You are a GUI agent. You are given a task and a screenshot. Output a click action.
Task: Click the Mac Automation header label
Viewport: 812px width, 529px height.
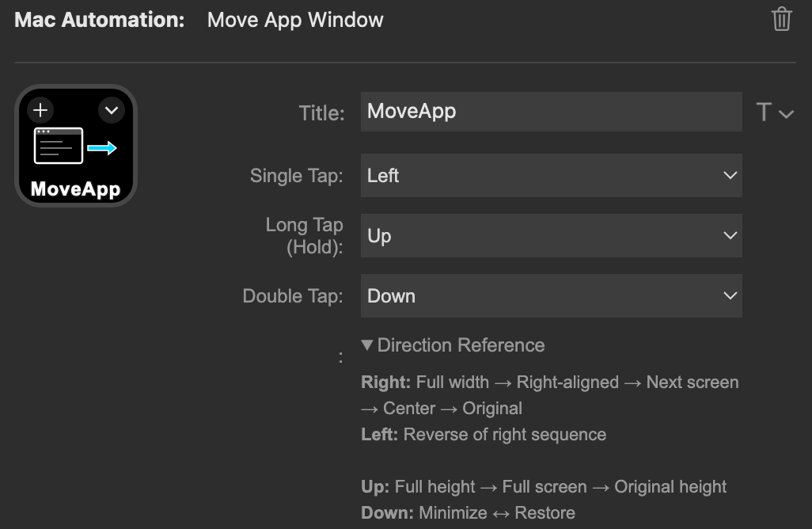[x=98, y=20]
